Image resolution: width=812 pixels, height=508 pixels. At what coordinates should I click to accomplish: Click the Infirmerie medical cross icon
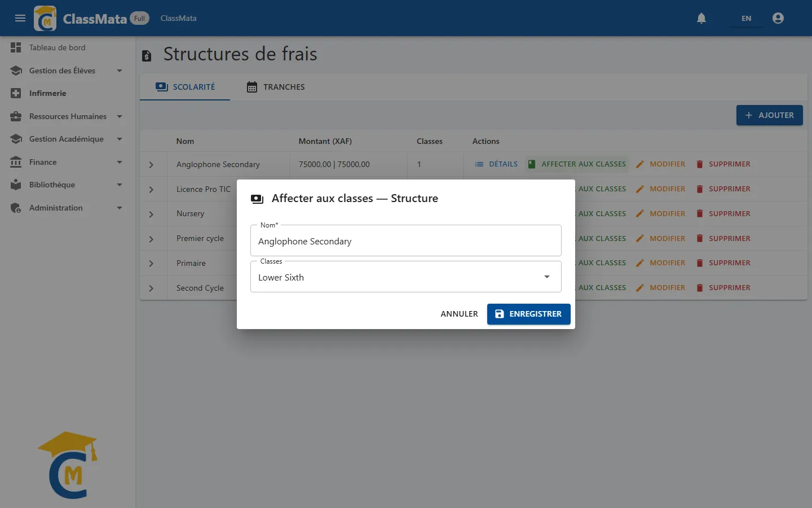[16, 93]
